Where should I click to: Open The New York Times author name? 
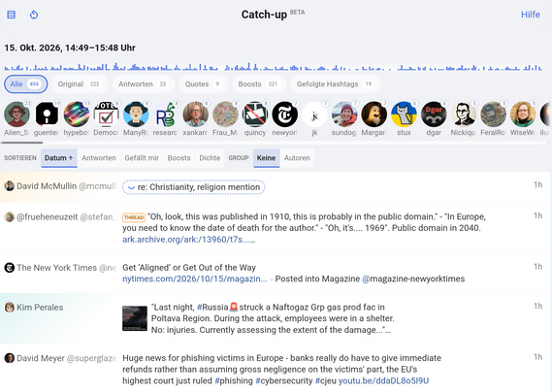point(56,268)
